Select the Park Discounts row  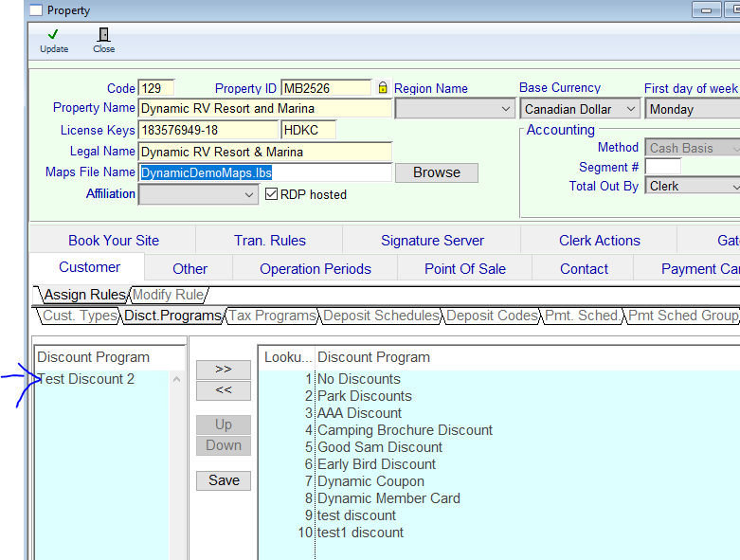pyautogui.click(x=499, y=396)
